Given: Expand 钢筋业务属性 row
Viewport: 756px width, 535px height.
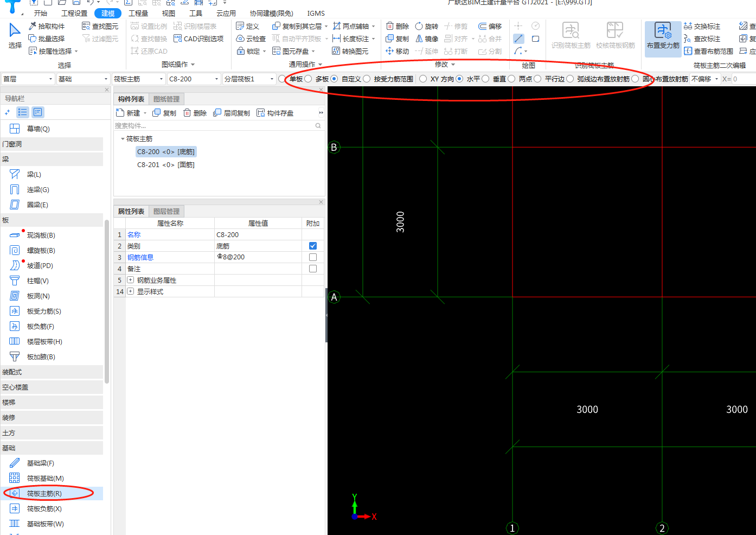Looking at the screenshot, I should coord(130,280).
